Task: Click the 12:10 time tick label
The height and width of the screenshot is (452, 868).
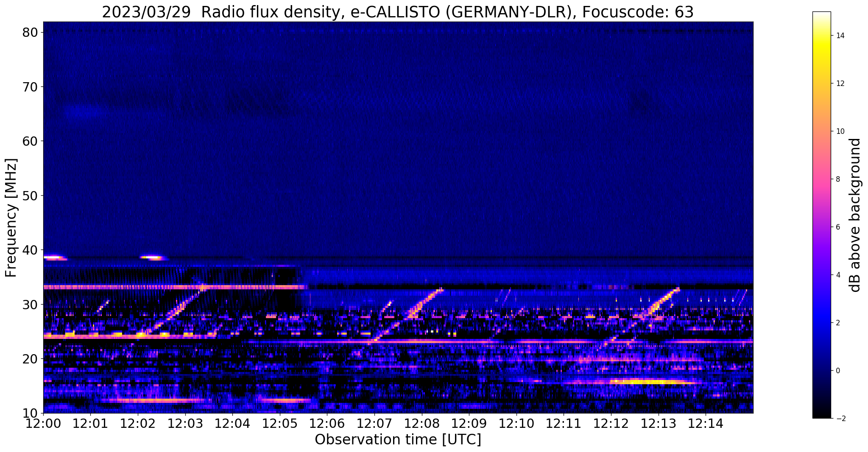Action: click(x=516, y=424)
